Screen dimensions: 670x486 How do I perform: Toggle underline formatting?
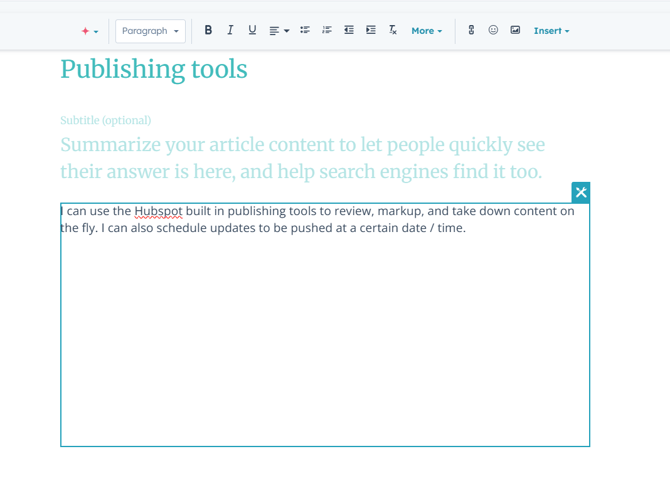(x=252, y=30)
